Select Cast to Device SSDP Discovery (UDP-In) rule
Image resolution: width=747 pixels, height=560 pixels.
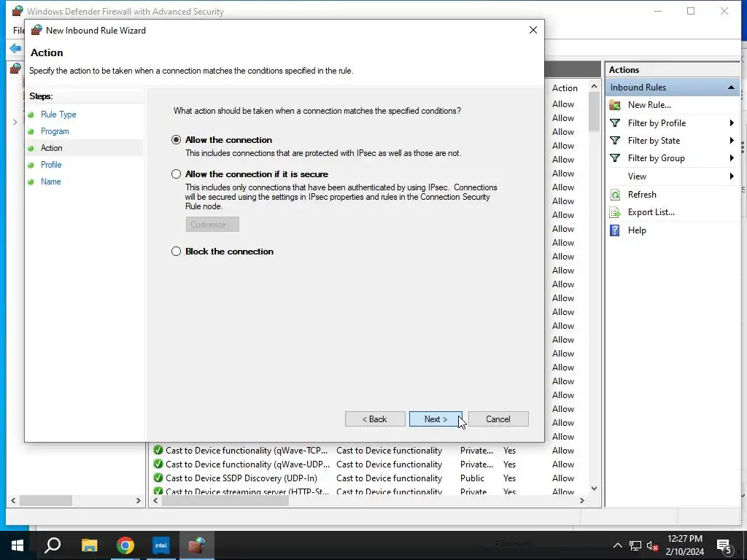241,478
